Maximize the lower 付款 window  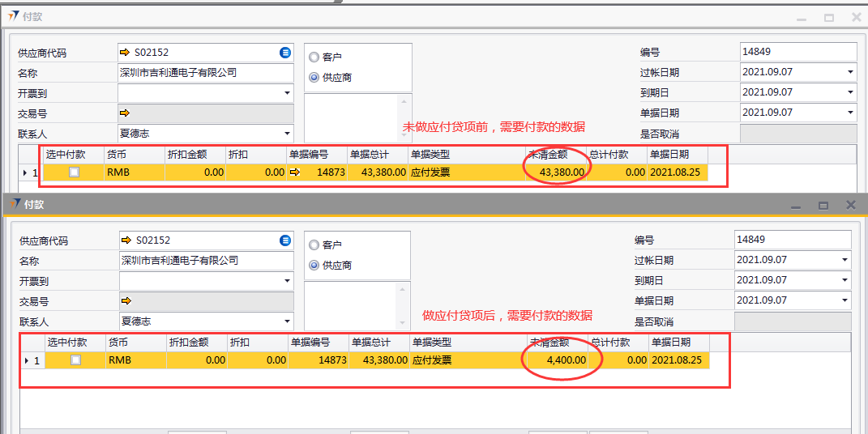pos(823,206)
